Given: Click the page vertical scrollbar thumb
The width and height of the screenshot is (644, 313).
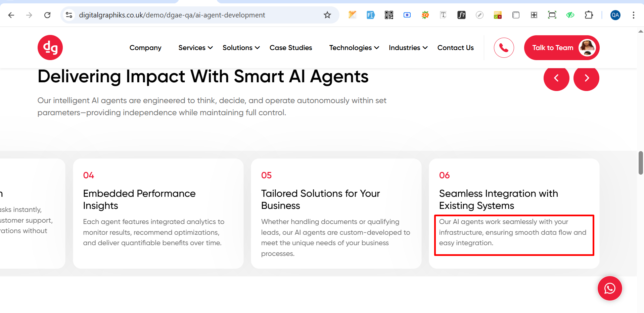Looking at the screenshot, I should (640, 163).
